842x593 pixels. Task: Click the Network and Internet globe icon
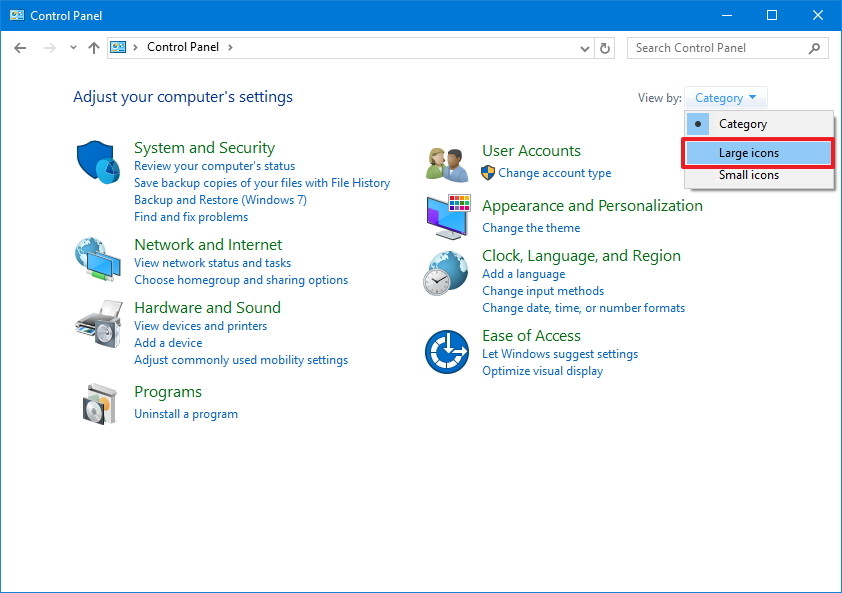(x=97, y=260)
